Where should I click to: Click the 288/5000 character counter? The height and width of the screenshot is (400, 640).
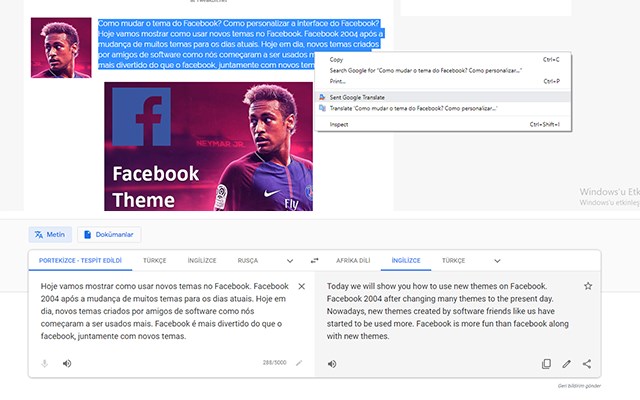274,362
